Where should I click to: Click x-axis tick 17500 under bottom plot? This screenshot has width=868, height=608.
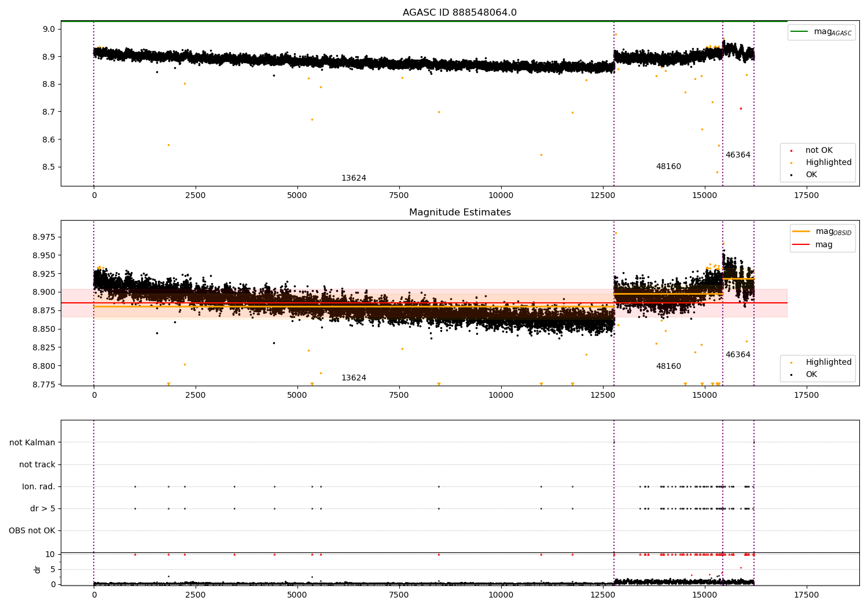pyautogui.click(x=807, y=595)
